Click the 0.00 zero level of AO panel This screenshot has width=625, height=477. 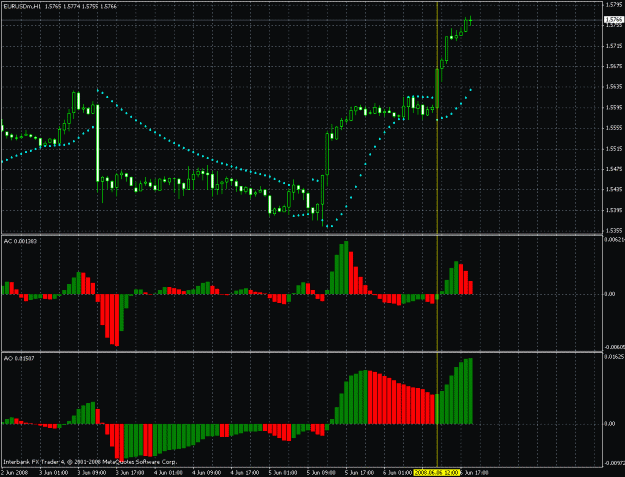(x=610, y=424)
